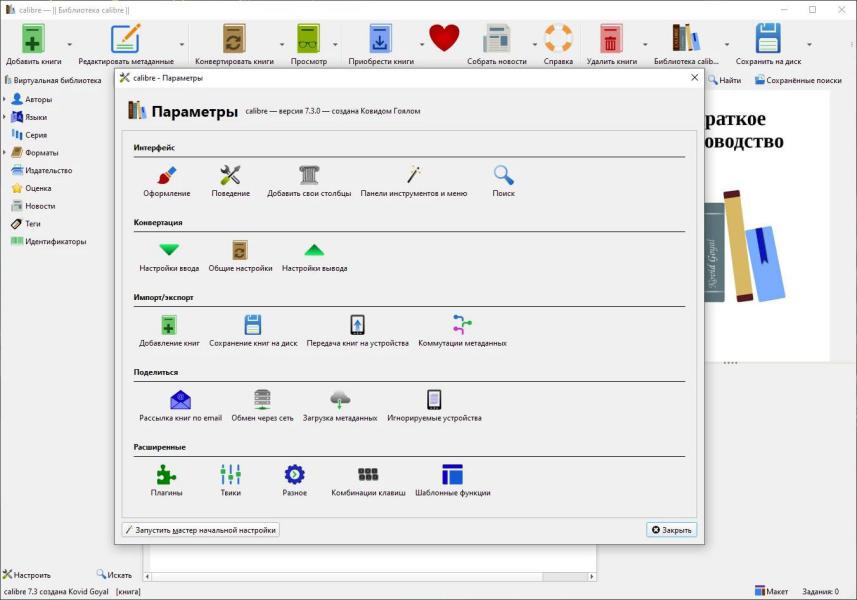Click Приобрести книги toolbar icon
Viewport: 857px width, 600px height.
[x=381, y=44]
